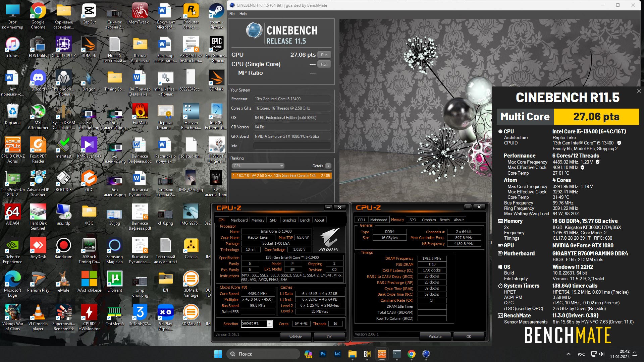Click OK in right CPU-Z memory window

[x=469, y=337]
